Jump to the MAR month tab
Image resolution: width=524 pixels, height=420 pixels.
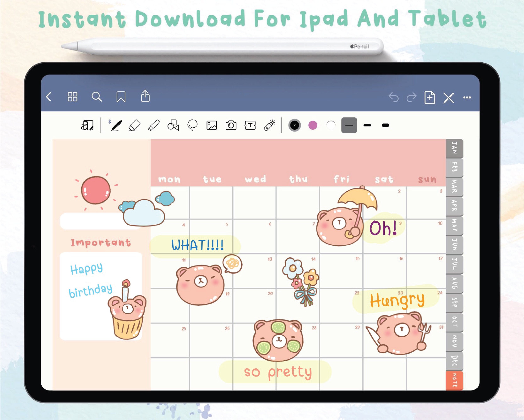(454, 187)
